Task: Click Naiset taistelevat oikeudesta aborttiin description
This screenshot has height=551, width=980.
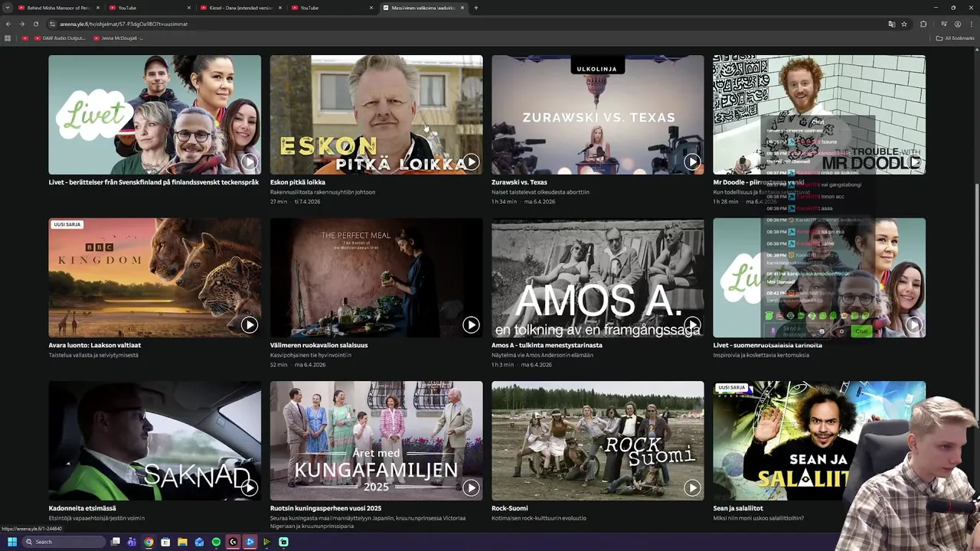Action: (x=541, y=192)
